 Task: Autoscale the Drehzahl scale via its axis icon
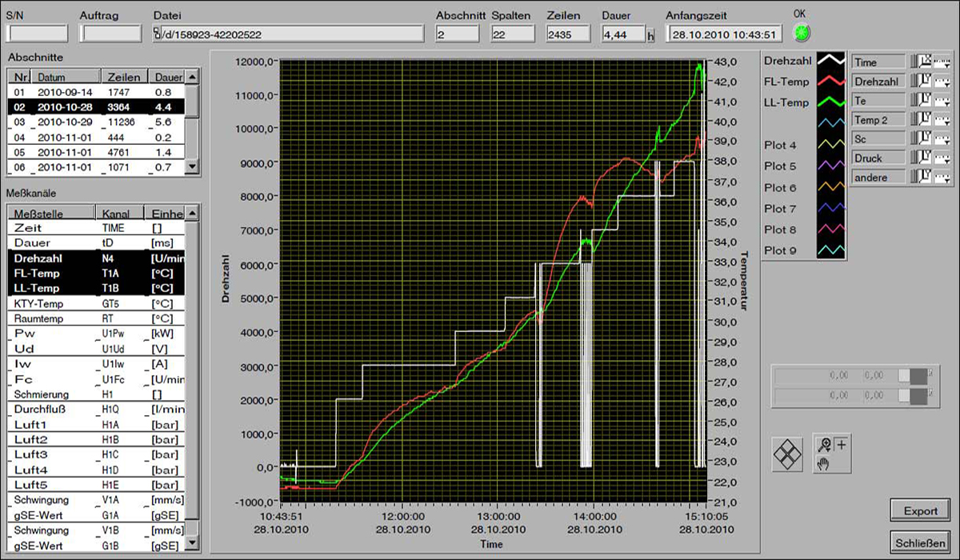923,81
